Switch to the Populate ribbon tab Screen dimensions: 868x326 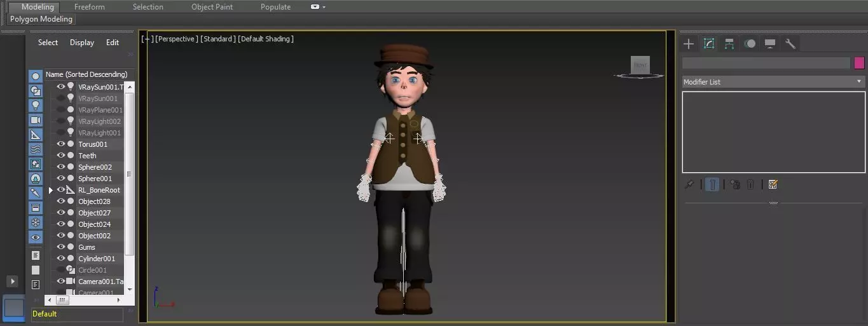[x=276, y=7]
